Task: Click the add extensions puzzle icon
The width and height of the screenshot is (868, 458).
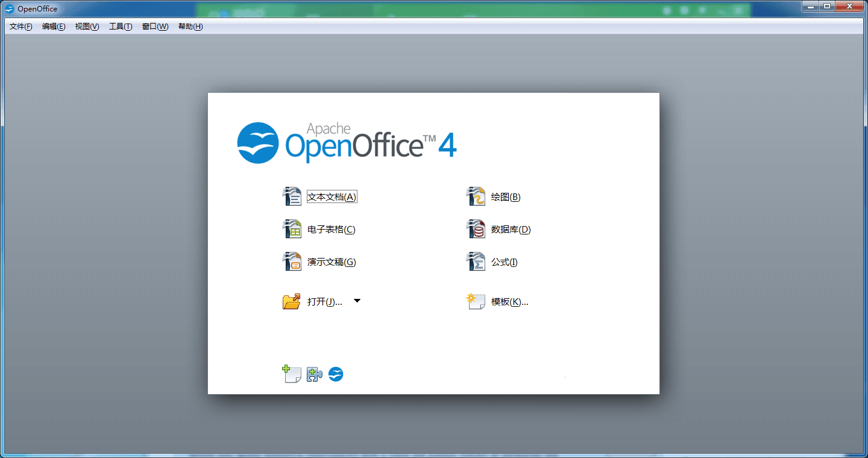Action: click(x=315, y=375)
